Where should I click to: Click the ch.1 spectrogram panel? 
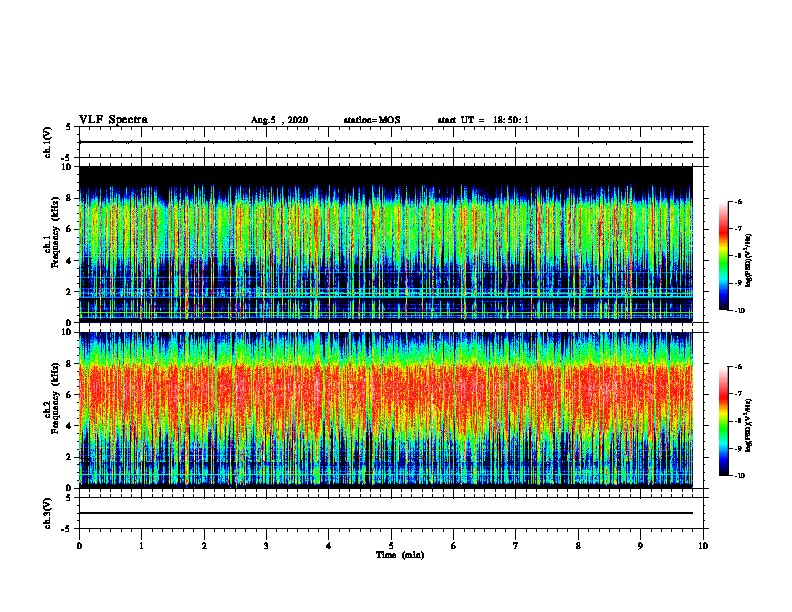coord(386,244)
